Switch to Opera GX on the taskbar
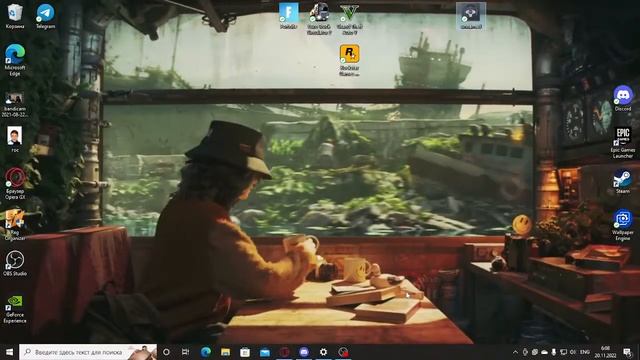 284,352
